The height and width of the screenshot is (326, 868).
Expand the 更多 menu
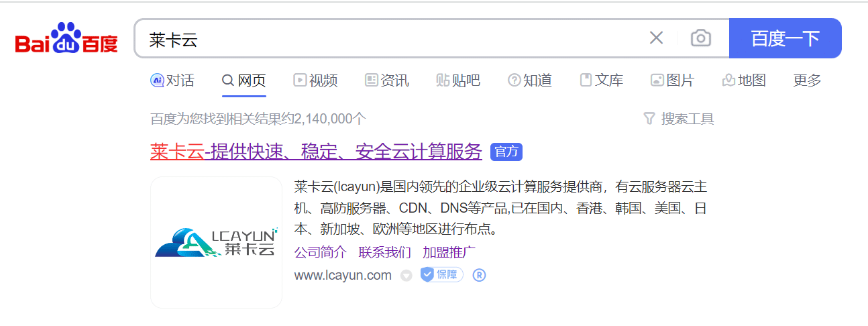point(807,80)
